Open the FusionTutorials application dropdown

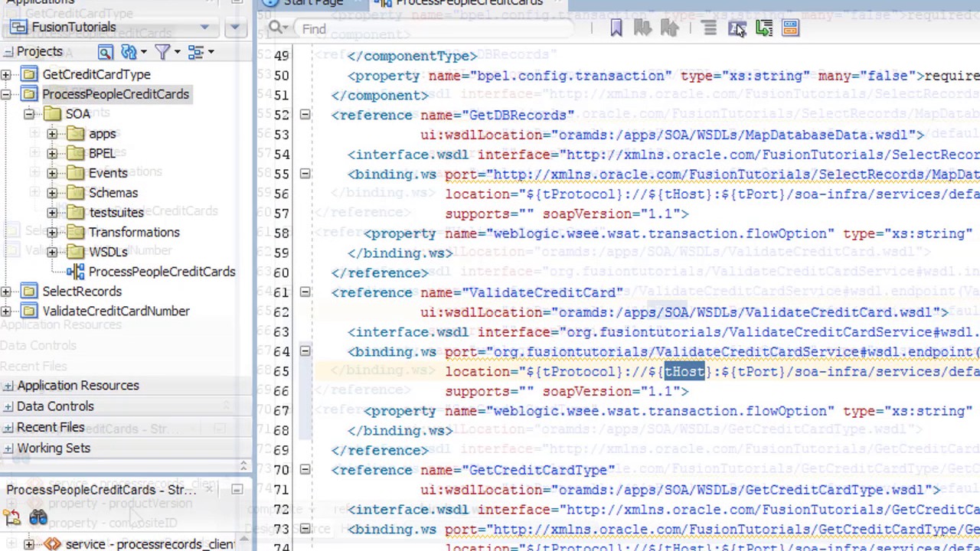point(204,28)
